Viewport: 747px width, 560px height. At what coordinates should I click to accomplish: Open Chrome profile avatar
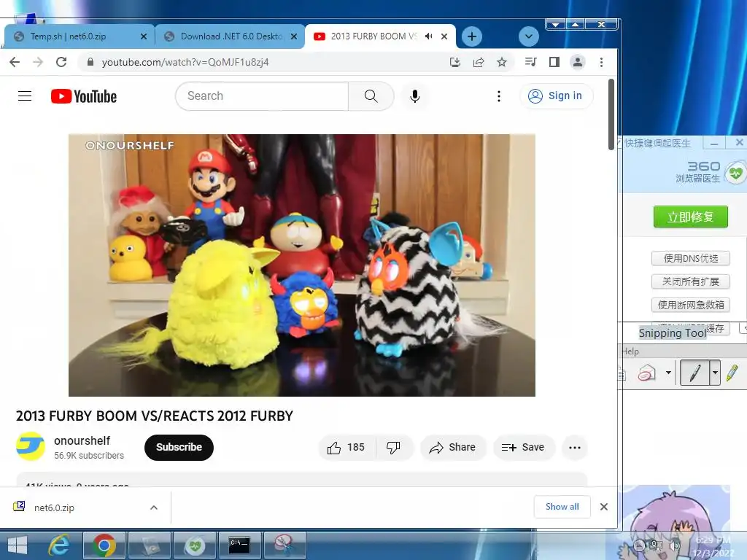(x=578, y=62)
